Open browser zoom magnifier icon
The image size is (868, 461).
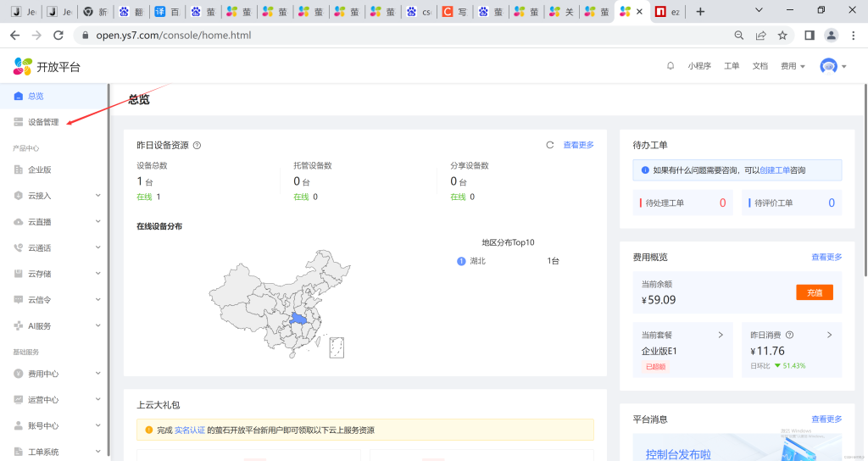coord(738,35)
